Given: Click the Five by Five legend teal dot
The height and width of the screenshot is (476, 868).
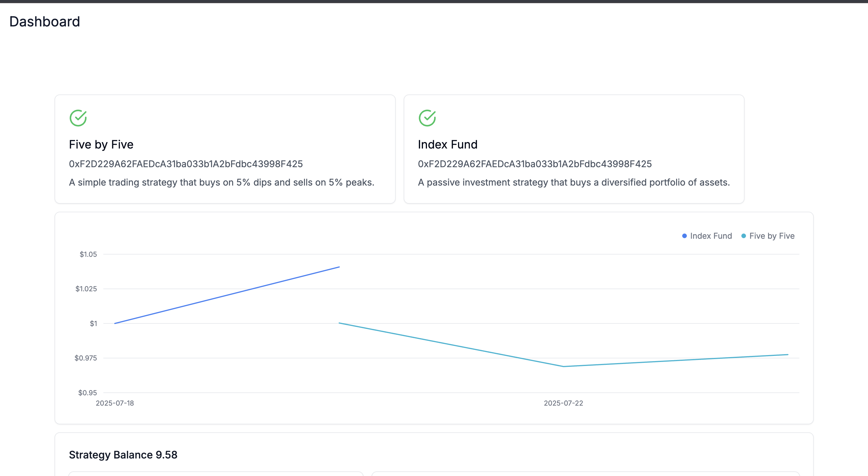Looking at the screenshot, I should click(743, 236).
